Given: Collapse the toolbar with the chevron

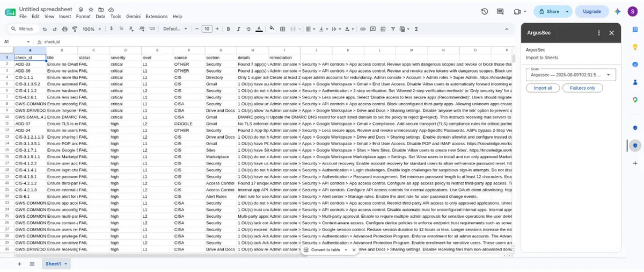Looking at the screenshot, I should (507, 29).
